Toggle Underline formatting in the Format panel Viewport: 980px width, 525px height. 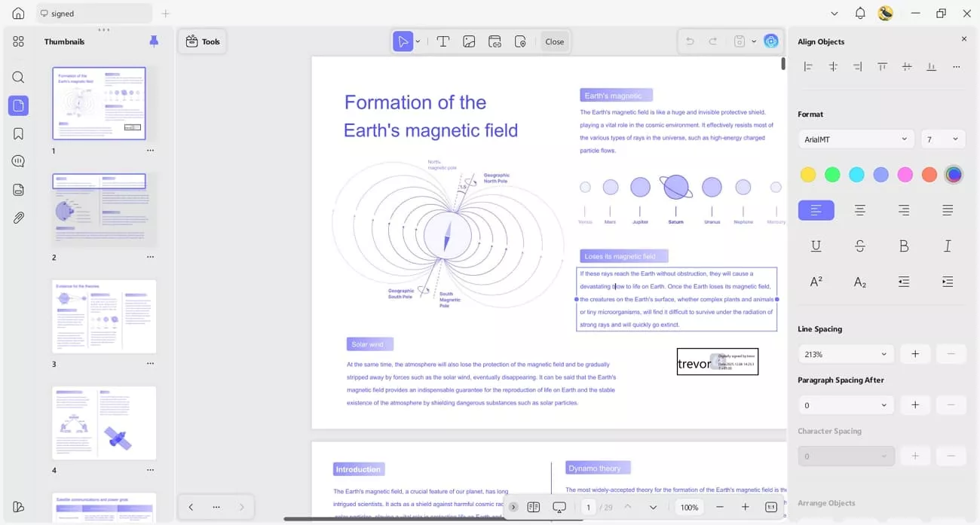coord(816,246)
